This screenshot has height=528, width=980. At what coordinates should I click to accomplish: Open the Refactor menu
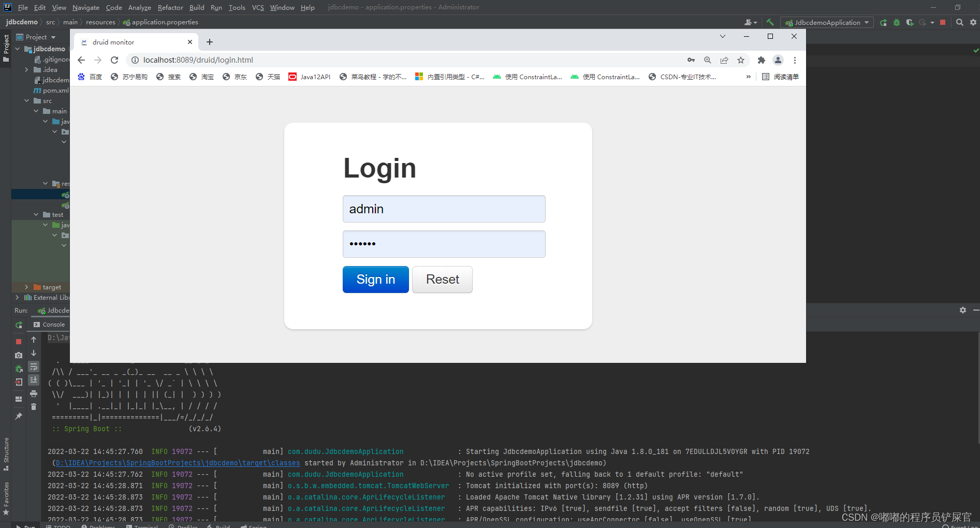click(170, 7)
